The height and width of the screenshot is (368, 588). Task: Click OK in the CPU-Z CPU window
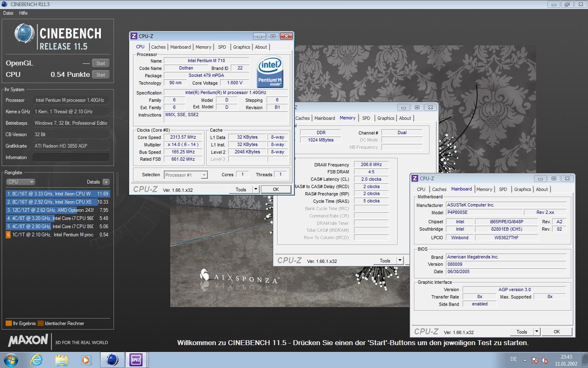[276, 189]
